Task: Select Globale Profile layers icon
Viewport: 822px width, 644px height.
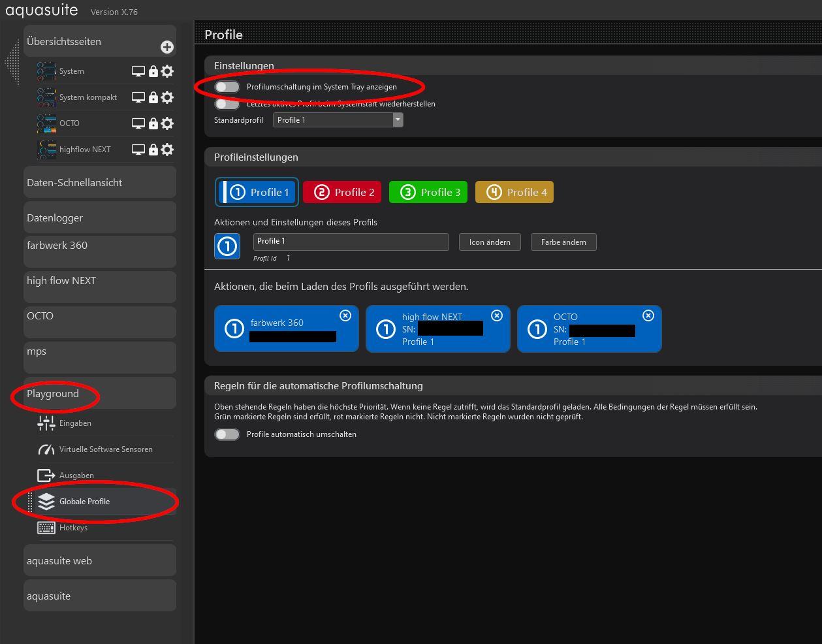Action: (46, 502)
